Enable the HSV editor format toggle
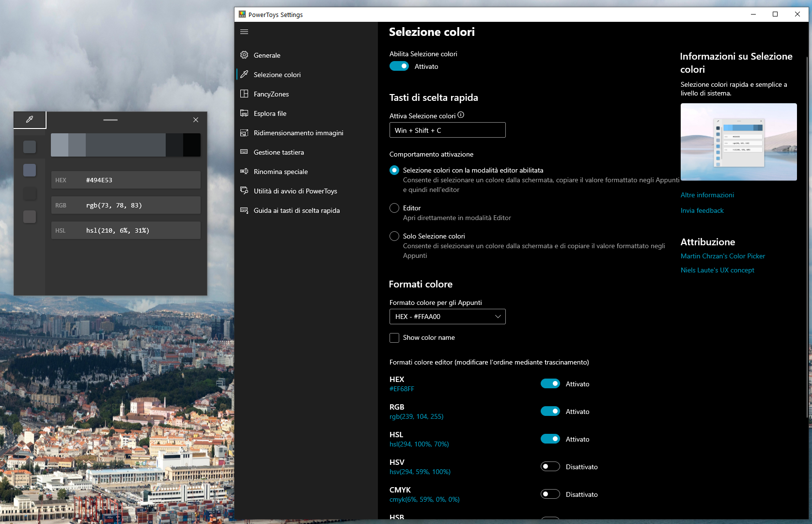The height and width of the screenshot is (524, 812). (550, 466)
